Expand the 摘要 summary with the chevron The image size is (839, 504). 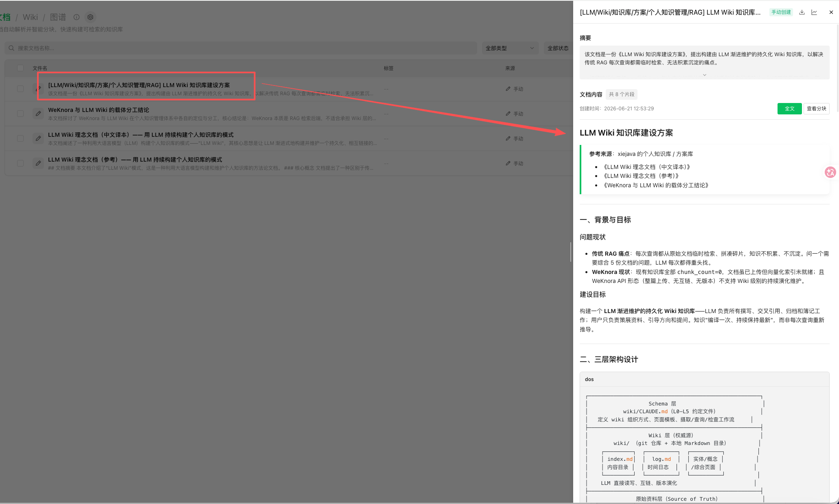[704, 75]
